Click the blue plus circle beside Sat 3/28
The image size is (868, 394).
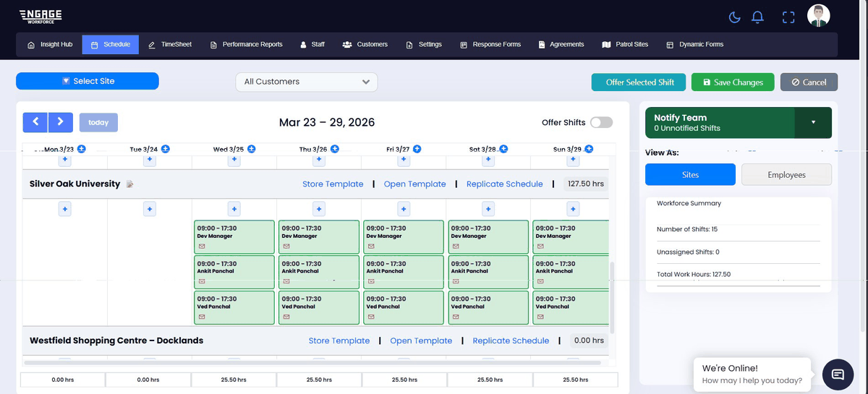pos(503,149)
